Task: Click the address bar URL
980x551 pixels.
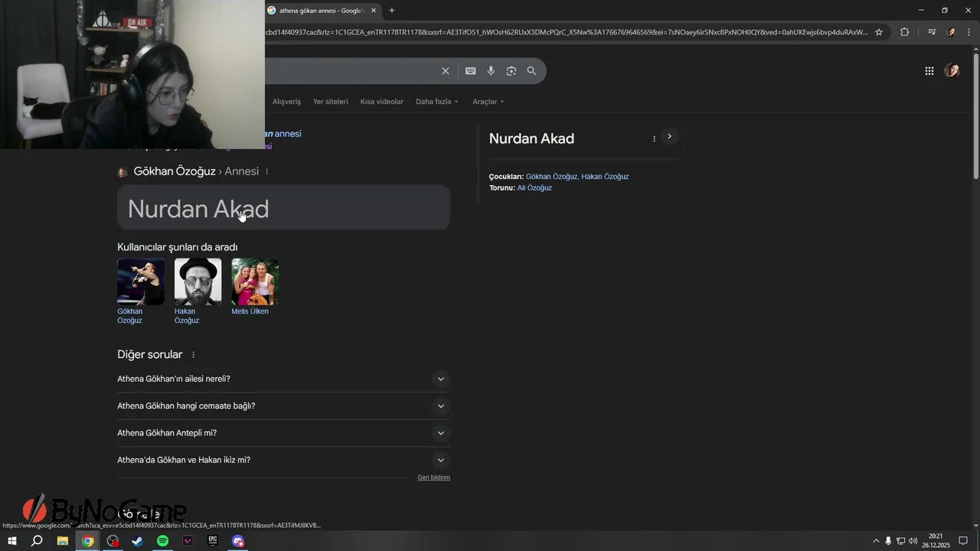Action: 567,32
